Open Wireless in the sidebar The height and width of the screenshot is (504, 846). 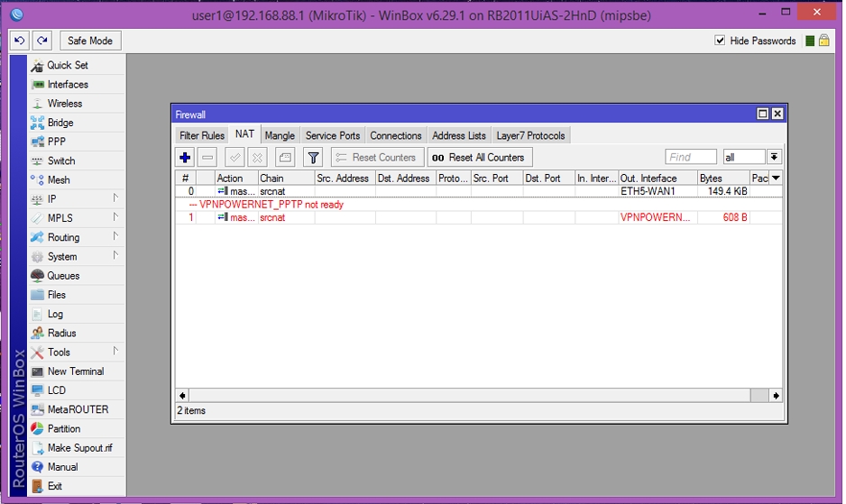pyautogui.click(x=65, y=104)
